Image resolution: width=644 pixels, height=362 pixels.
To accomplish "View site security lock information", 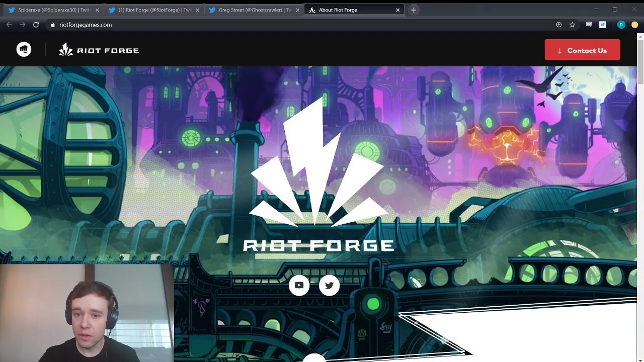I will 53,25.
